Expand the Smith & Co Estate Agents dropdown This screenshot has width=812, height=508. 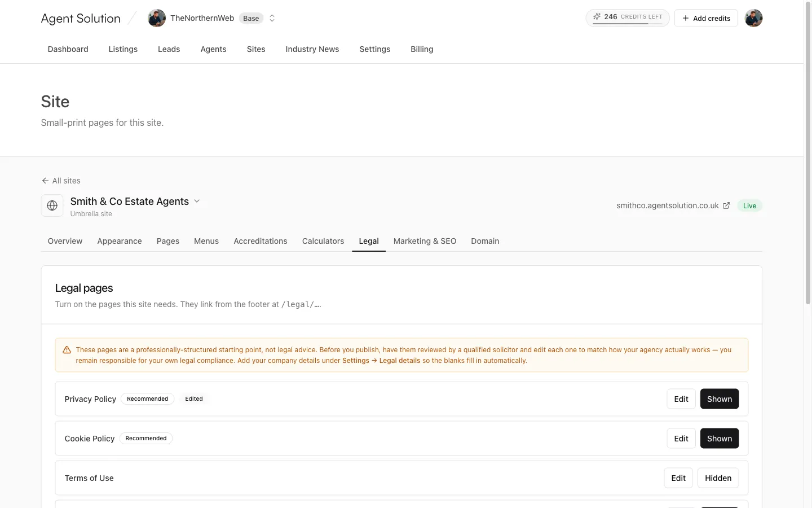click(197, 201)
